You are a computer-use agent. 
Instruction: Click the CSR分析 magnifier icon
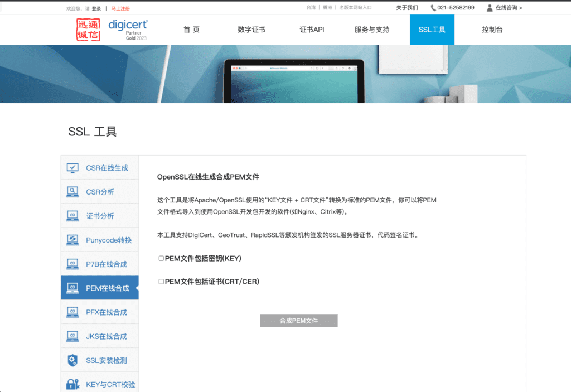point(72,192)
